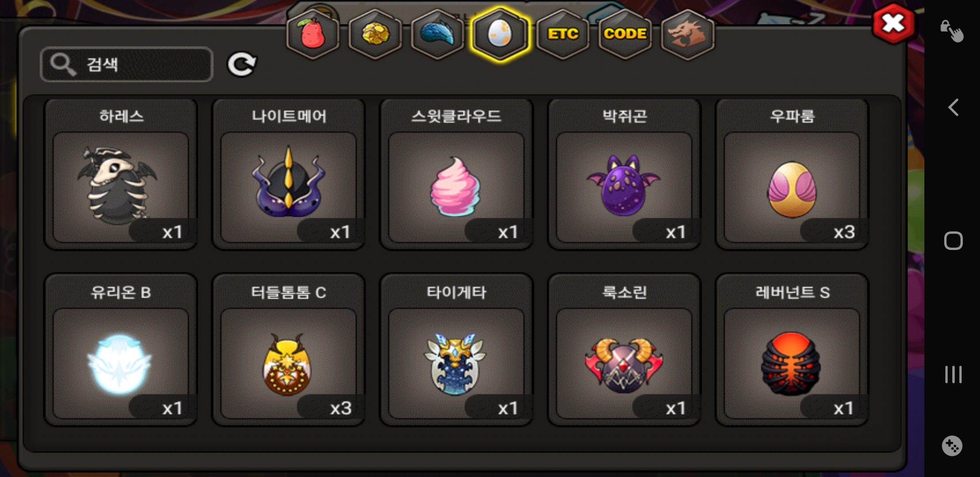Select the 타이게타 egg item
The height and width of the screenshot is (477, 980).
pos(456,350)
